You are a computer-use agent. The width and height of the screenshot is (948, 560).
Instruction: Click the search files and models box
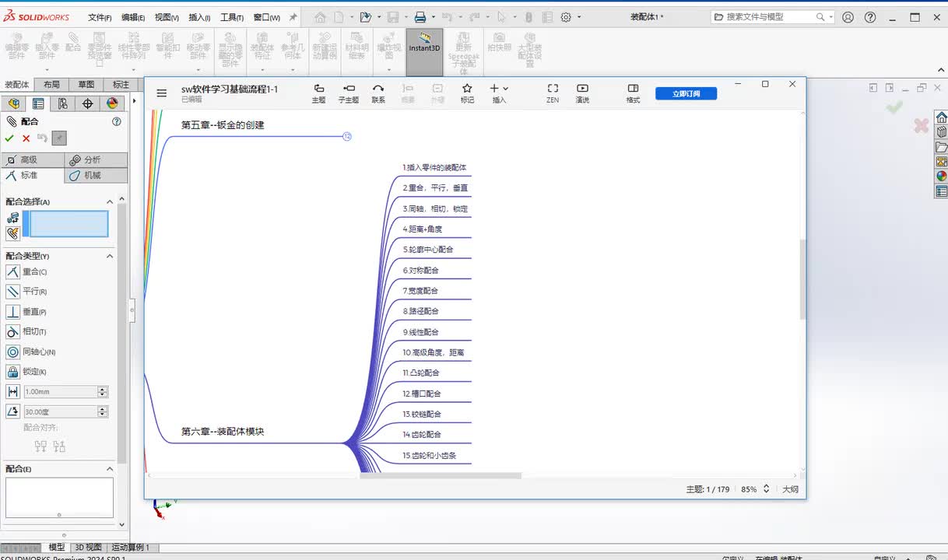coord(772,16)
